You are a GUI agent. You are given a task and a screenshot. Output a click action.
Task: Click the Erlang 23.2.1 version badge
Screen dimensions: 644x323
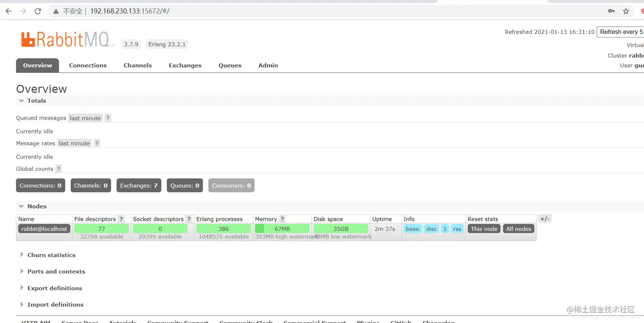click(167, 44)
